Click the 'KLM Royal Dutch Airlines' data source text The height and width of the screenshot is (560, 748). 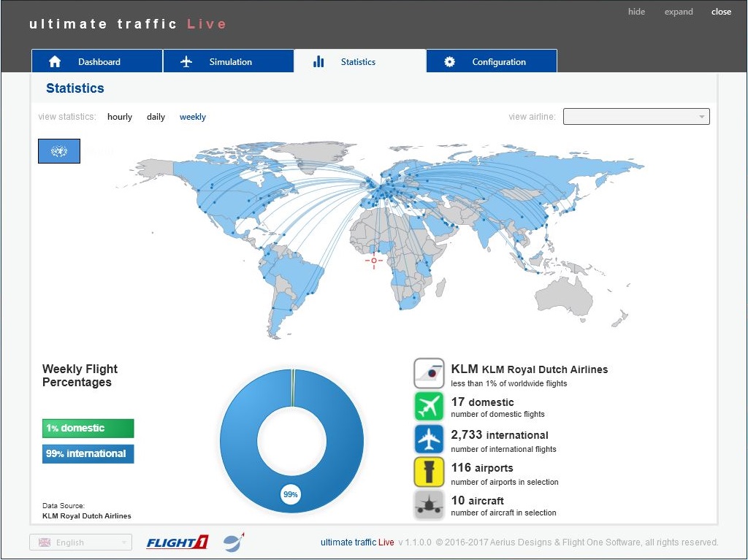coord(87,515)
